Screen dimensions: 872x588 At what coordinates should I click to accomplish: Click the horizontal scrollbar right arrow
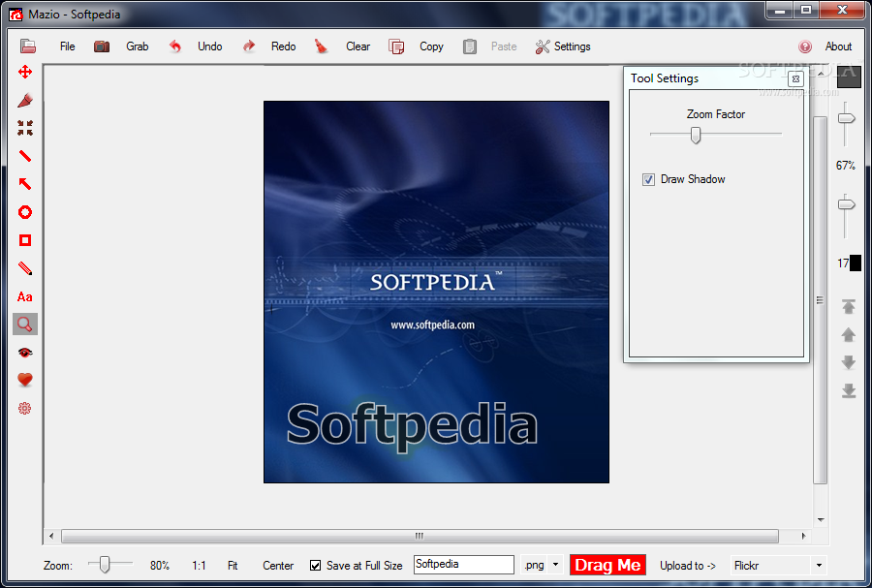803,537
